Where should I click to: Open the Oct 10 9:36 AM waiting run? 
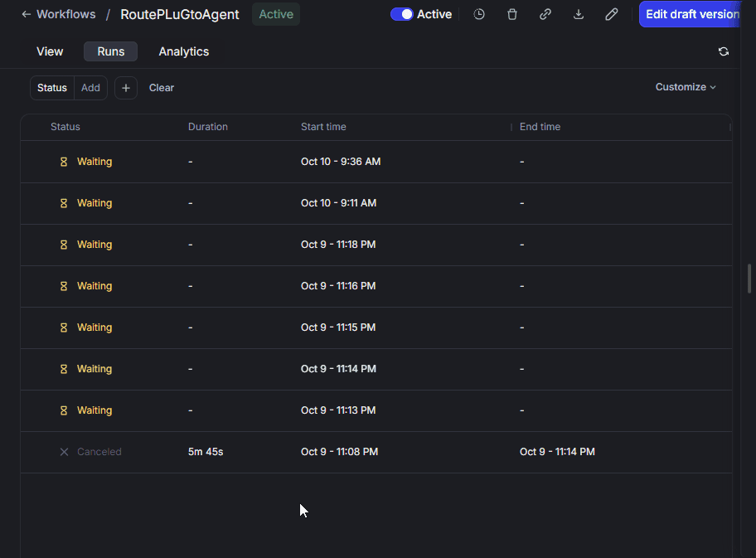point(340,162)
